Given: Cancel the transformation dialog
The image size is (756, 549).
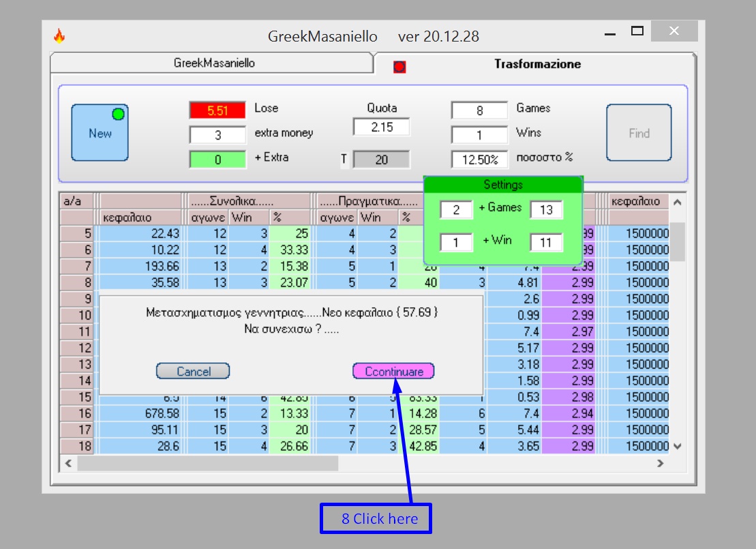Looking at the screenshot, I should [x=193, y=371].
